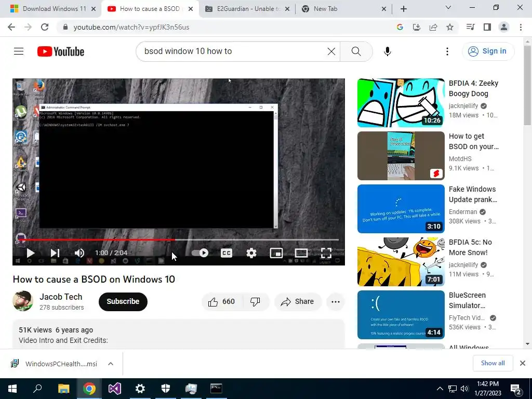
Task: Open tab search dropdown chevron
Action: pos(448,7)
